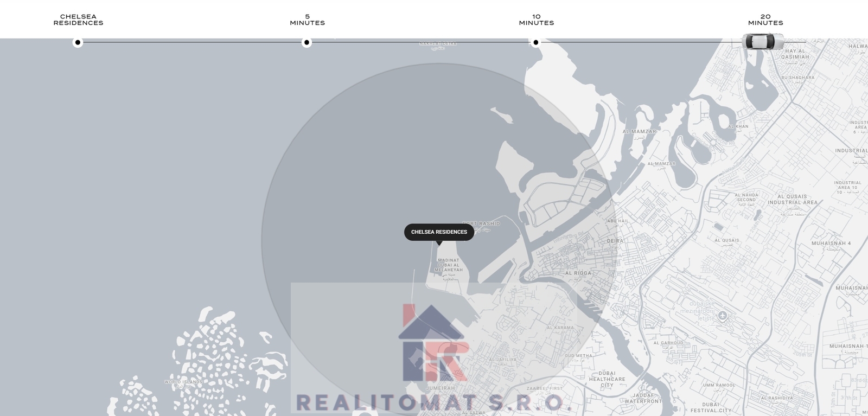Click the airport plane icon on map

click(722, 316)
